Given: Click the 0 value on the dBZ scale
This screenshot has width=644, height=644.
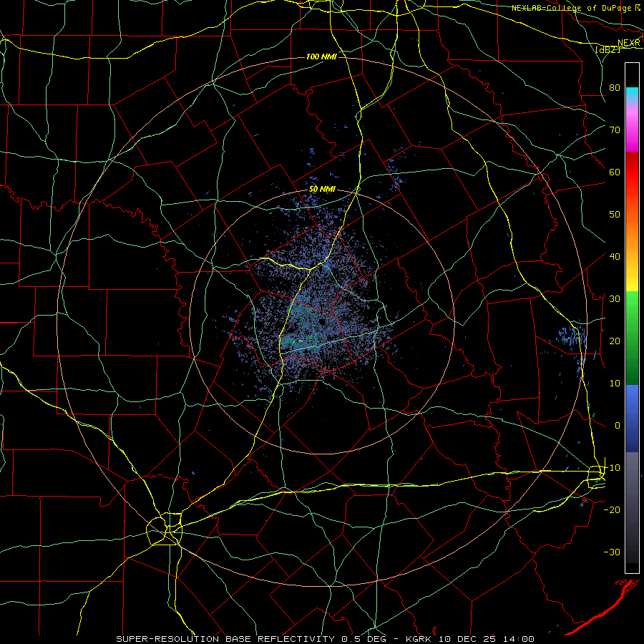Looking at the screenshot, I should click(618, 426).
